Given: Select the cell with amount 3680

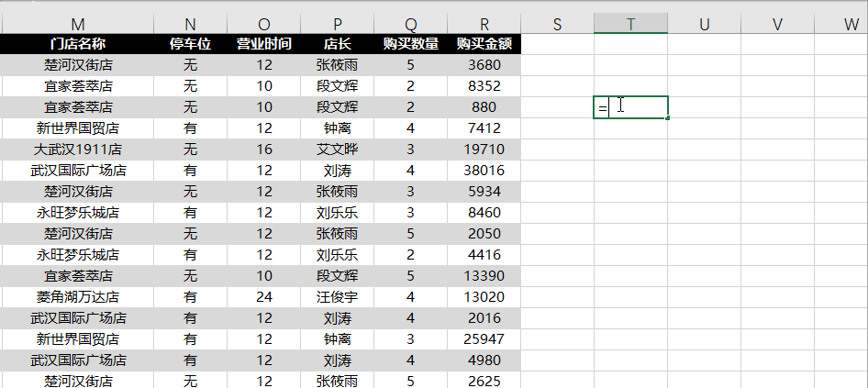Looking at the screenshot, I should [x=484, y=65].
